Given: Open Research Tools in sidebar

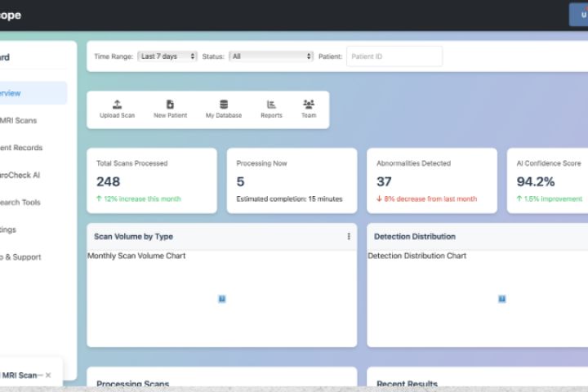Looking at the screenshot, I should pyautogui.click(x=20, y=203).
